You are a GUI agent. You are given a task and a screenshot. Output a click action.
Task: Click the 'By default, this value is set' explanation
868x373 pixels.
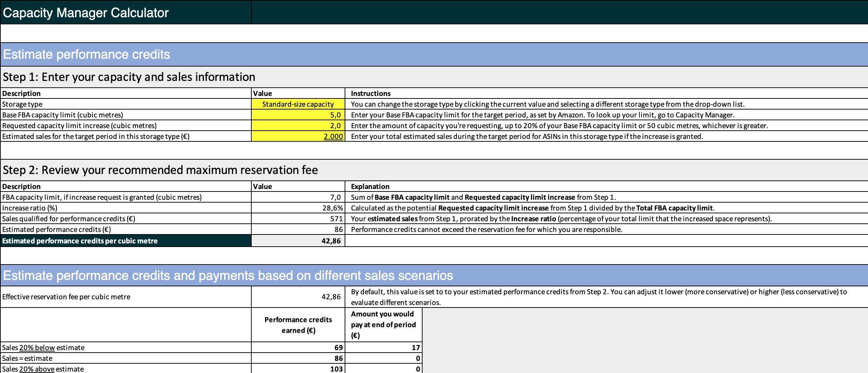pos(599,297)
